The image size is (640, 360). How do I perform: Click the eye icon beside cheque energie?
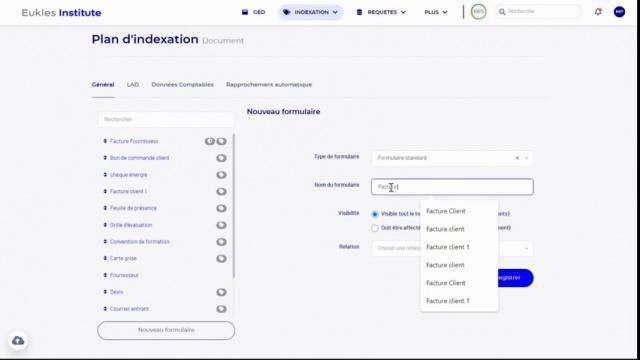pos(221,175)
